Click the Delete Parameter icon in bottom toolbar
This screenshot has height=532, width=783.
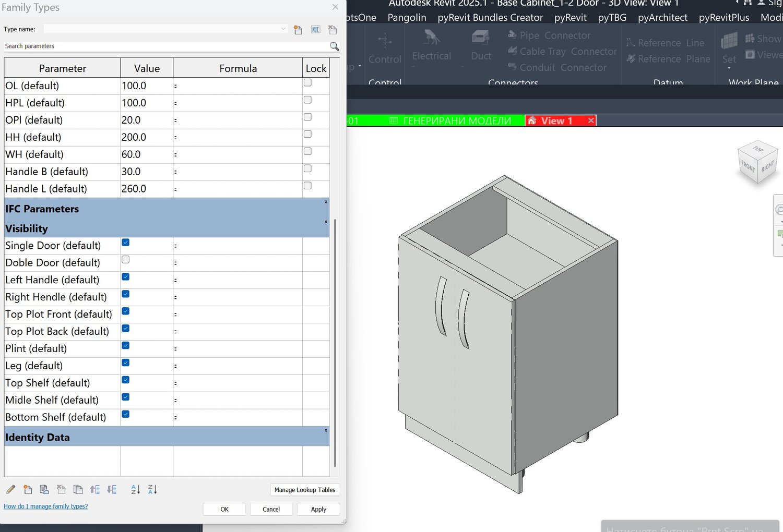[61, 489]
